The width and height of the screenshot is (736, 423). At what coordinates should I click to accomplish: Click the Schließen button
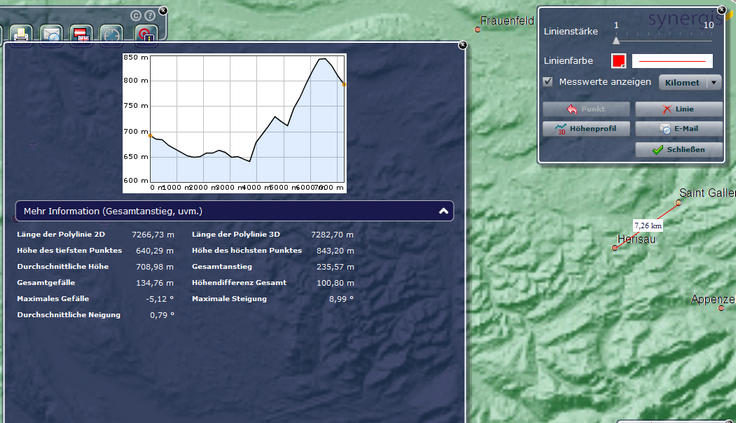pyautogui.click(x=677, y=150)
